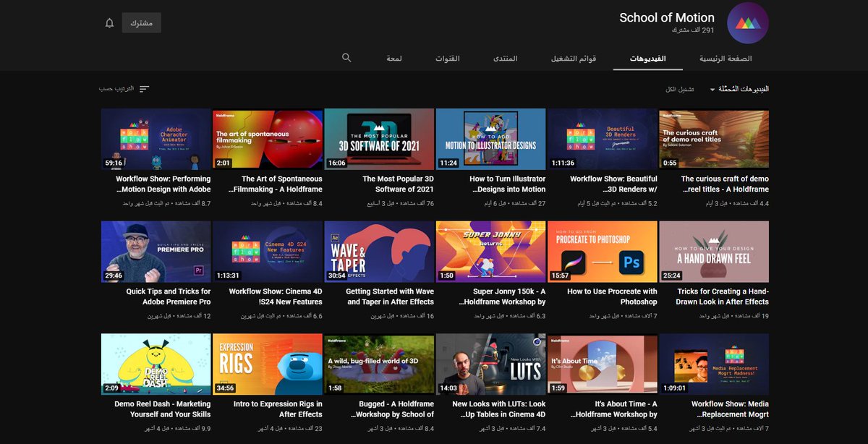Click the School of Motion channel name
The width and height of the screenshot is (868, 444).
(x=667, y=17)
